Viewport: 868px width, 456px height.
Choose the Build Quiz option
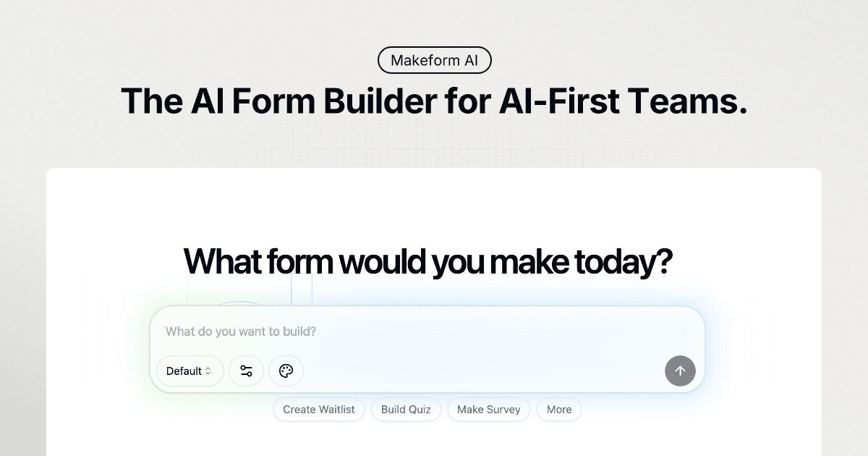point(406,409)
